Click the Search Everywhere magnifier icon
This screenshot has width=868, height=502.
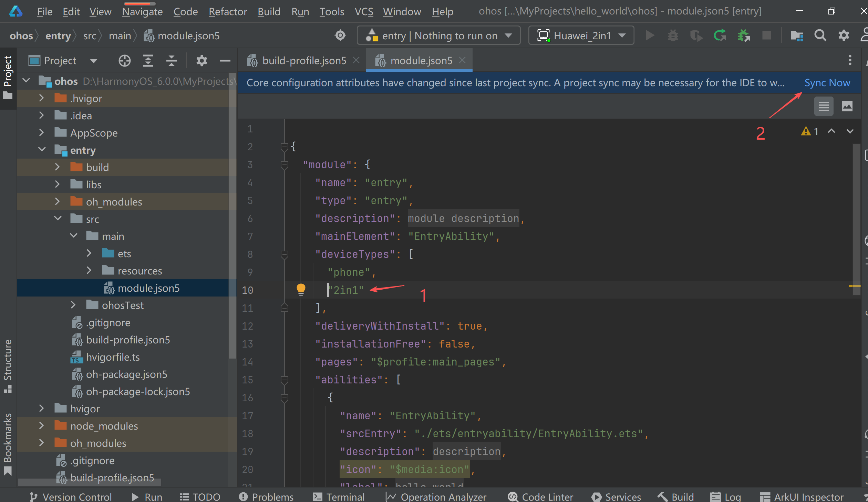820,36
